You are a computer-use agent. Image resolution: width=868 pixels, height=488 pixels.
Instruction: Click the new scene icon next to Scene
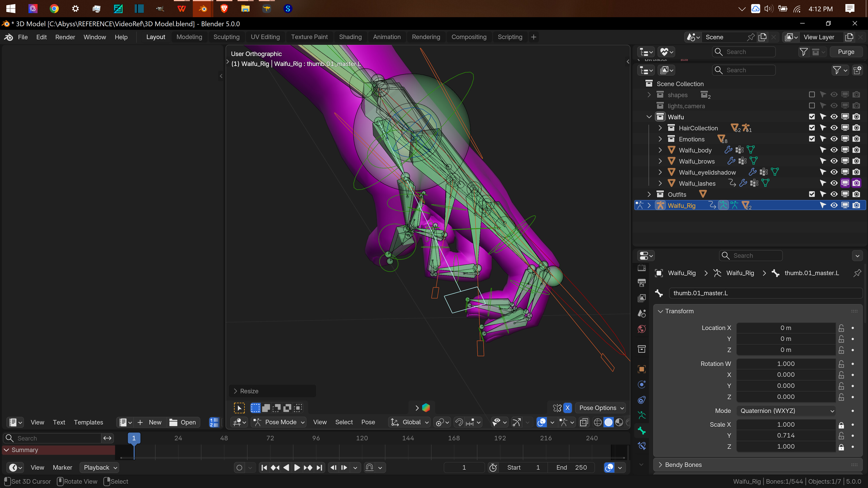762,37
